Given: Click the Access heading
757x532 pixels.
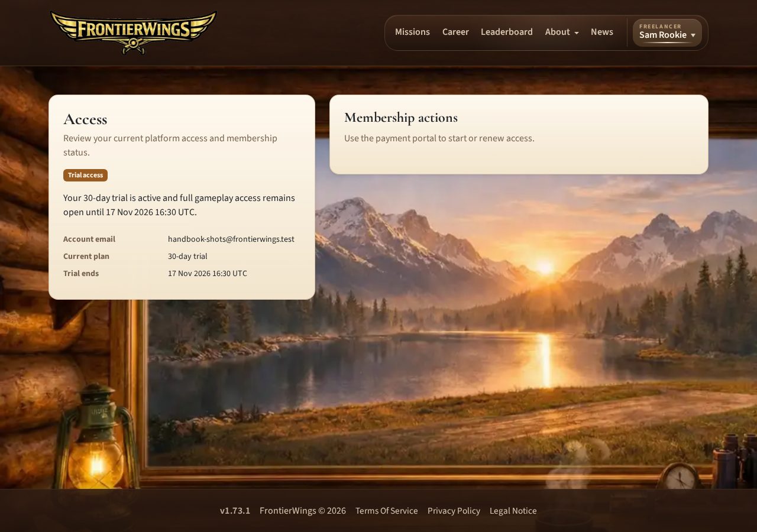Looking at the screenshot, I should (x=85, y=119).
